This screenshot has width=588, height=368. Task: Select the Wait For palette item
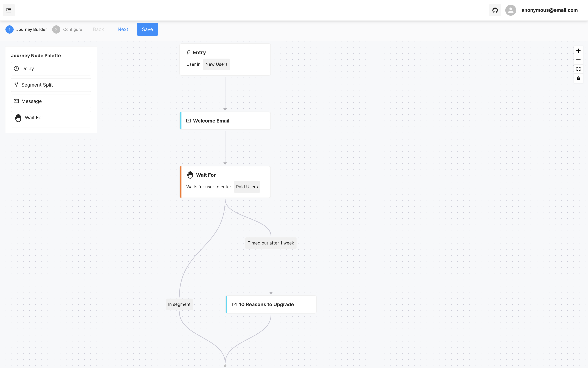point(51,119)
